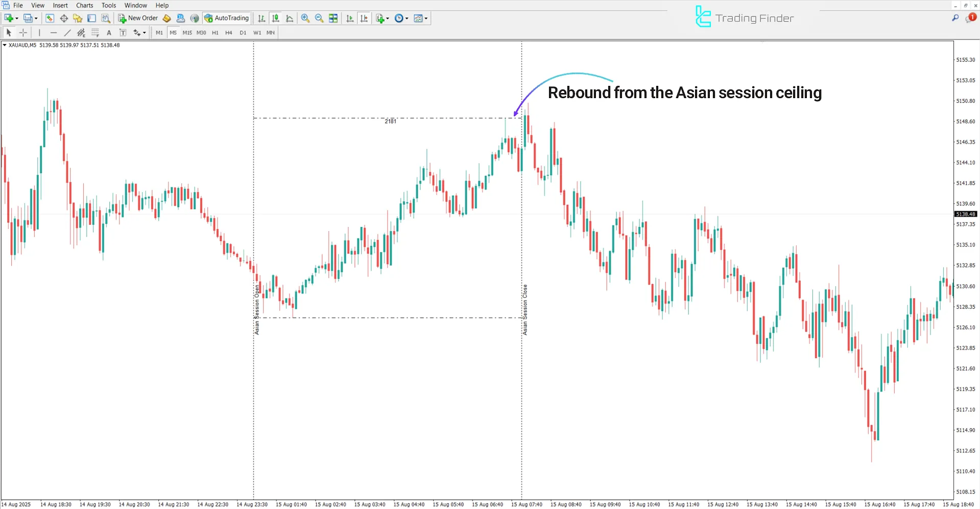980x509 pixels.
Task: Switch to M30 timeframe
Action: click(201, 33)
